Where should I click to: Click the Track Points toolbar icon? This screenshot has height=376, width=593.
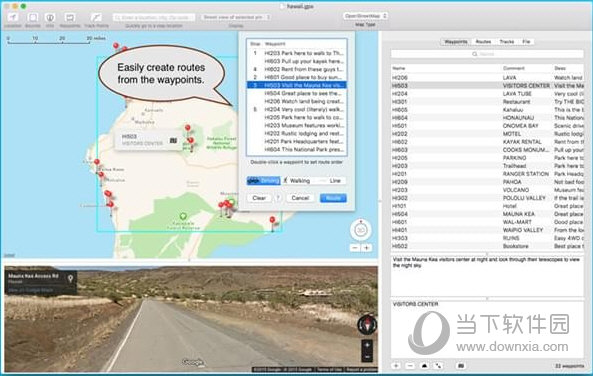coord(96,17)
